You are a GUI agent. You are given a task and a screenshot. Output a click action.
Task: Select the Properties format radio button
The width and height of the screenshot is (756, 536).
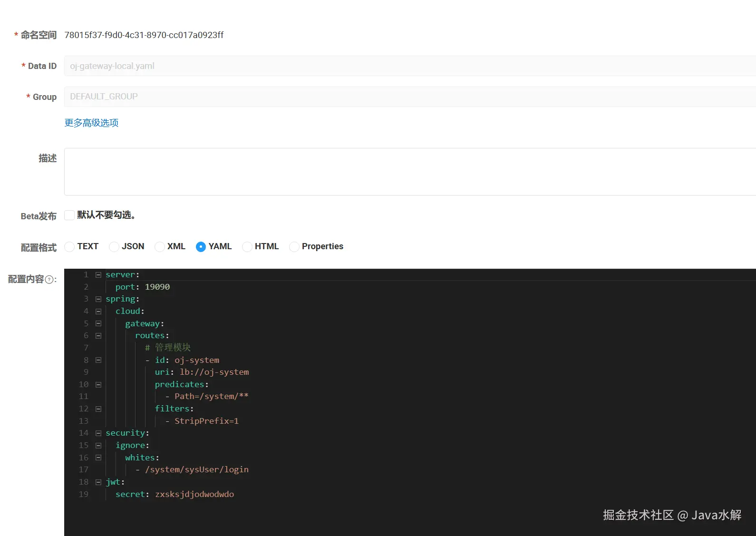click(x=294, y=246)
